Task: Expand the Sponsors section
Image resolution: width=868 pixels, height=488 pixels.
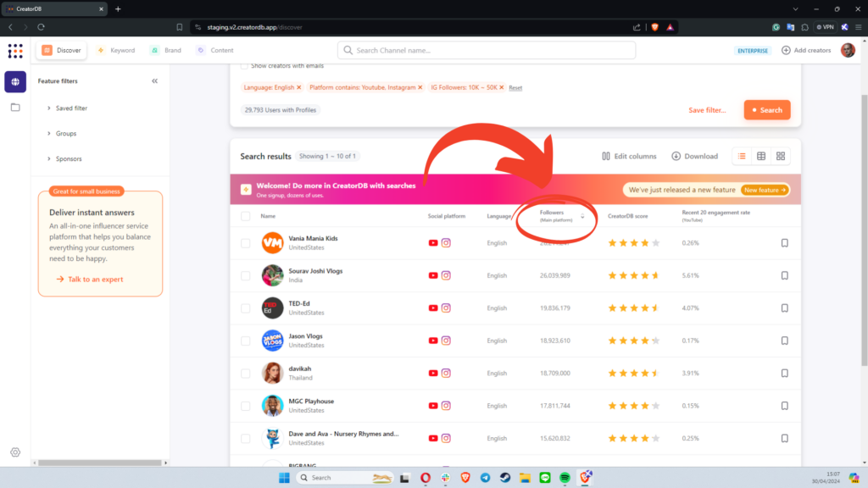Action: (x=64, y=158)
